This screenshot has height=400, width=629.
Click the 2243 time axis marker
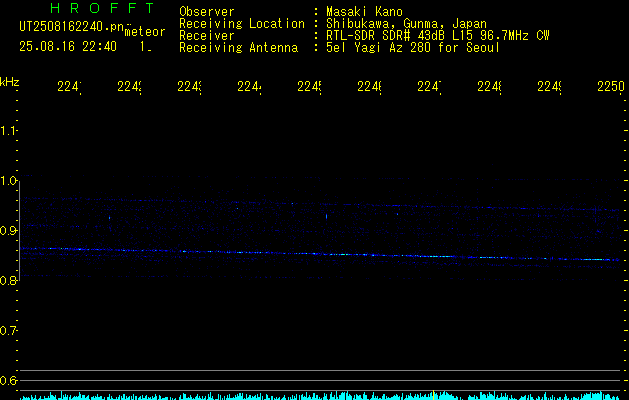click(x=189, y=87)
